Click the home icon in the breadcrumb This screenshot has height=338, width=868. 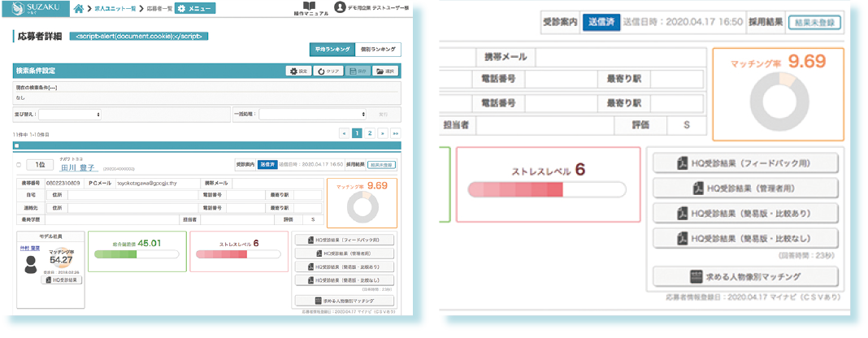pyautogui.click(x=79, y=8)
